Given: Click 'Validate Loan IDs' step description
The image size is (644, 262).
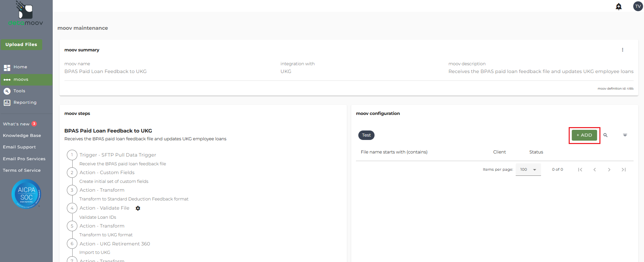Looking at the screenshot, I should coord(98,217).
